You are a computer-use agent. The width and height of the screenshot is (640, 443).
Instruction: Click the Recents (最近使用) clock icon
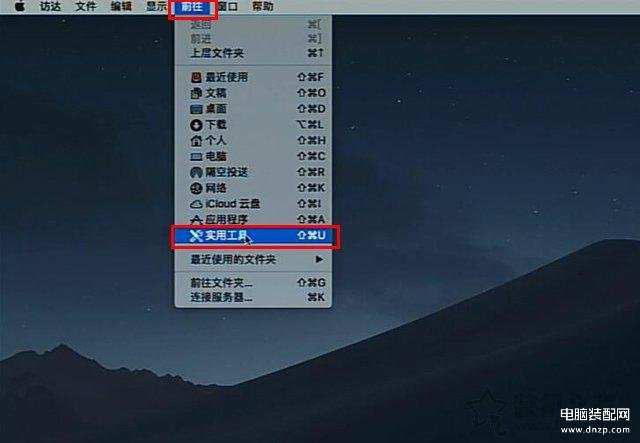(196, 77)
